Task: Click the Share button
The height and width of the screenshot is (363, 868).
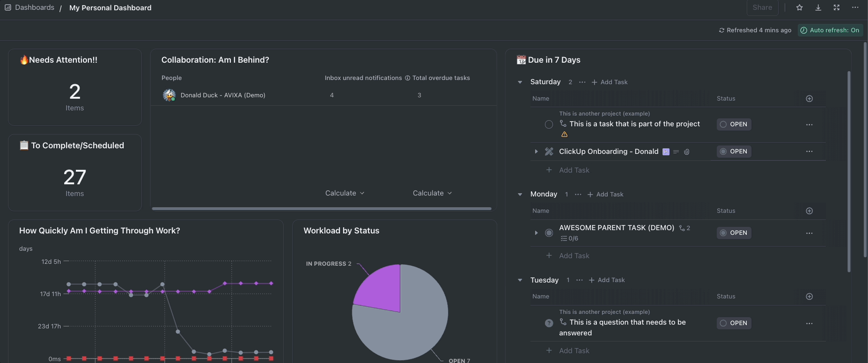Action: click(x=763, y=7)
